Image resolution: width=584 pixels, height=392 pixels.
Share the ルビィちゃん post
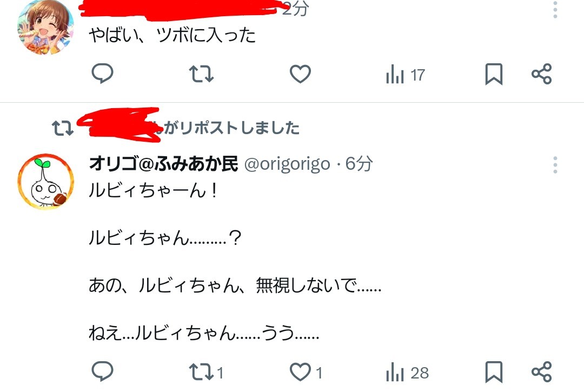(541, 371)
